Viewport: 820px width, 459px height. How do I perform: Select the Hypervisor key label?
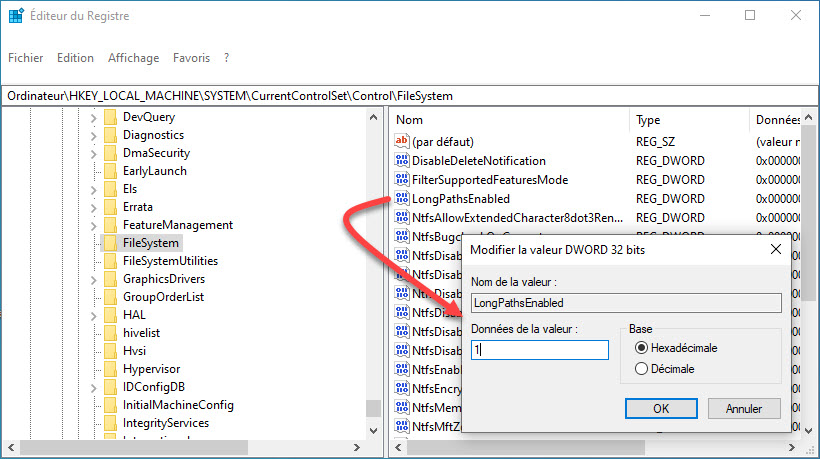(x=151, y=369)
